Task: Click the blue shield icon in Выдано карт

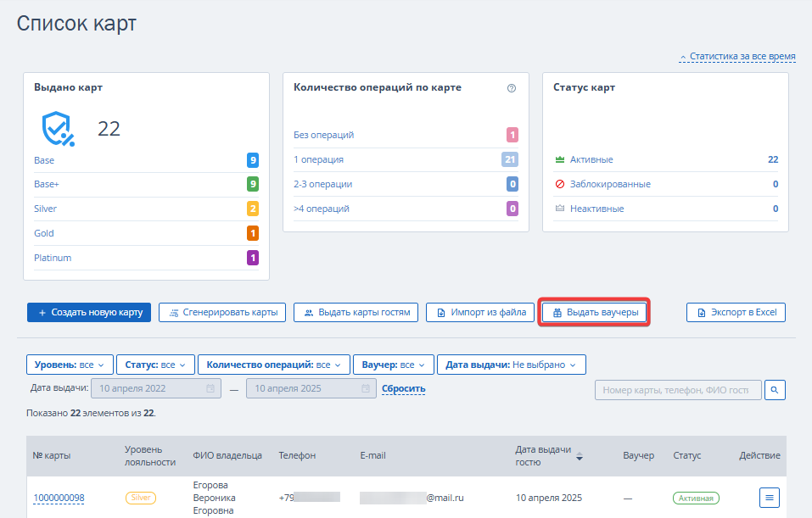Action: pyautogui.click(x=58, y=129)
